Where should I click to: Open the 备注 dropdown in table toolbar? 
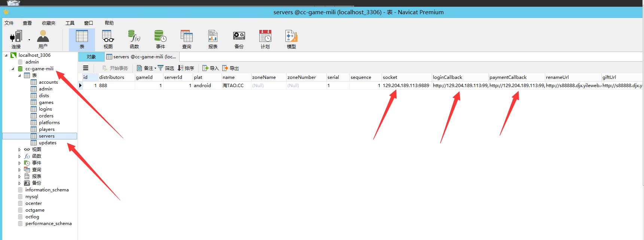(x=146, y=68)
